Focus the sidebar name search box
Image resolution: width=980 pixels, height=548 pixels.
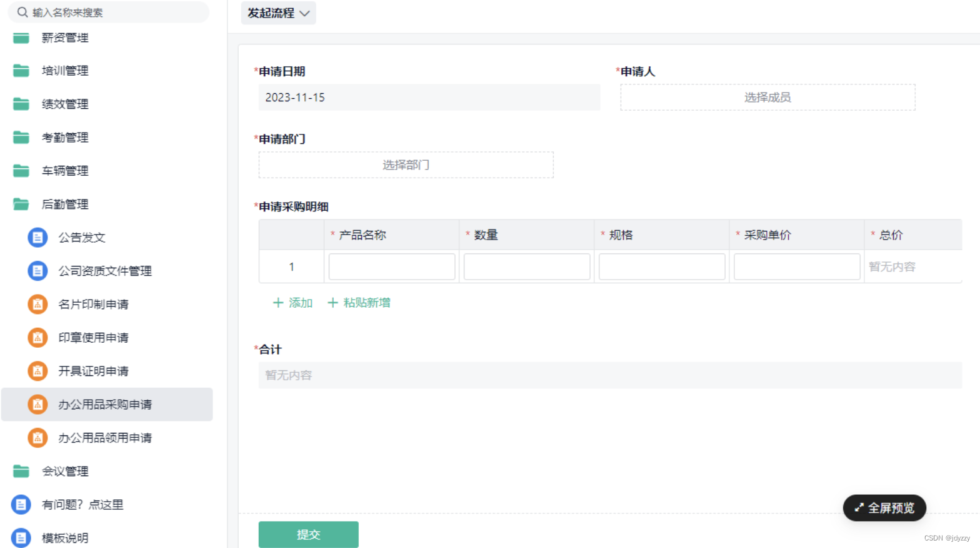tap(109, 12)
